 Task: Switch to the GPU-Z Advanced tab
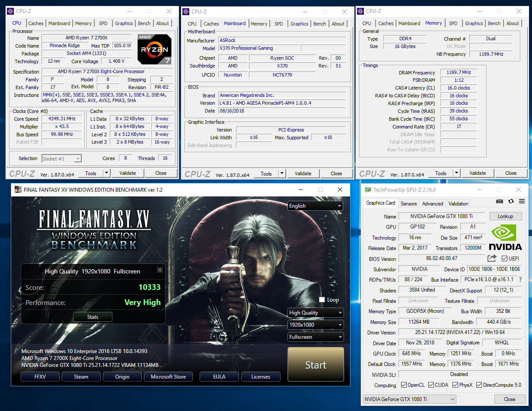(433, 203)
